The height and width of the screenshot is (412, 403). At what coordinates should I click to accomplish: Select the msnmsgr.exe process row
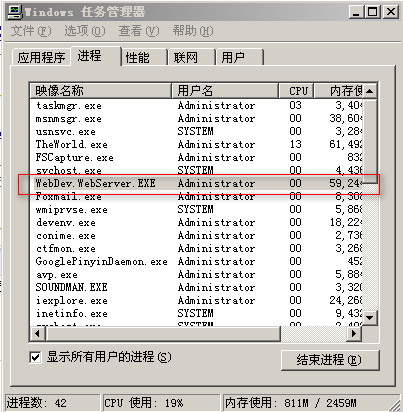196,119
